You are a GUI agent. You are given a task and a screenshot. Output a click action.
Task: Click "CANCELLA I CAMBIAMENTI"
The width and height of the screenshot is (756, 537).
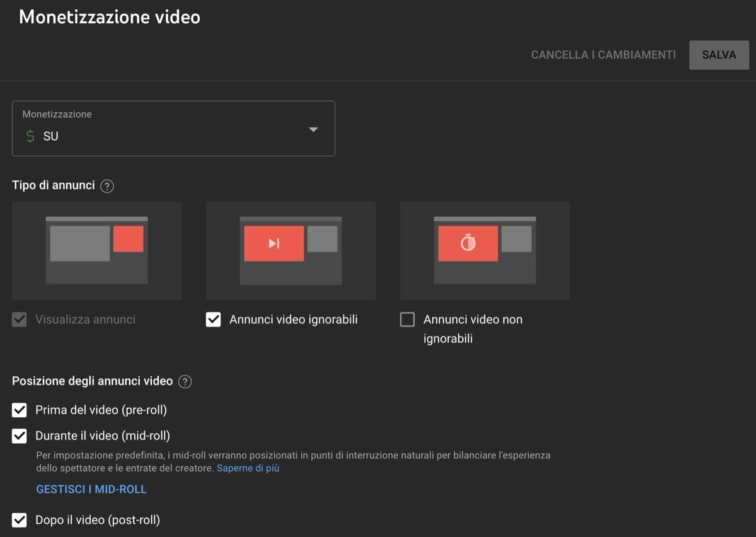[x=603, y=55]
